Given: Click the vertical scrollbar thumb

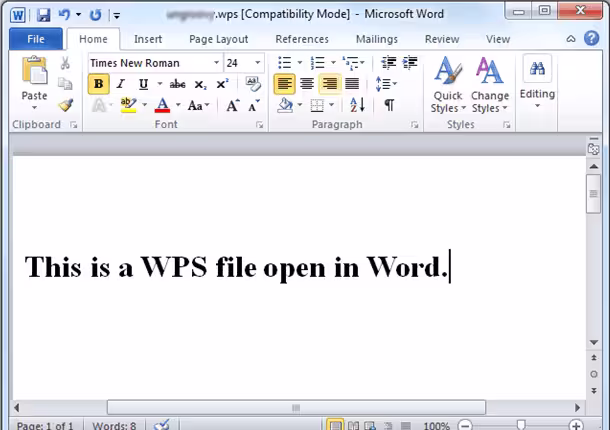Looking at the screenshot, I should 593,194.
